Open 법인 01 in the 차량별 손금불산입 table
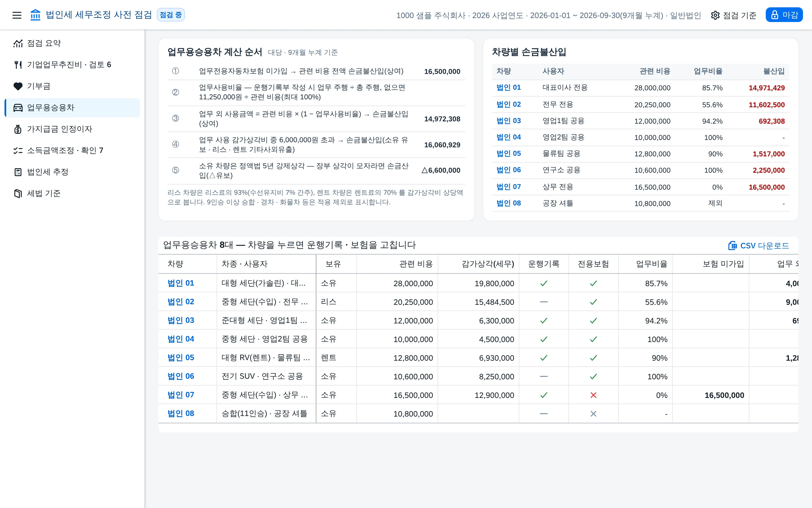Image resolution: width=812 pixels, height=508 pixels. [x=508, y=88]
